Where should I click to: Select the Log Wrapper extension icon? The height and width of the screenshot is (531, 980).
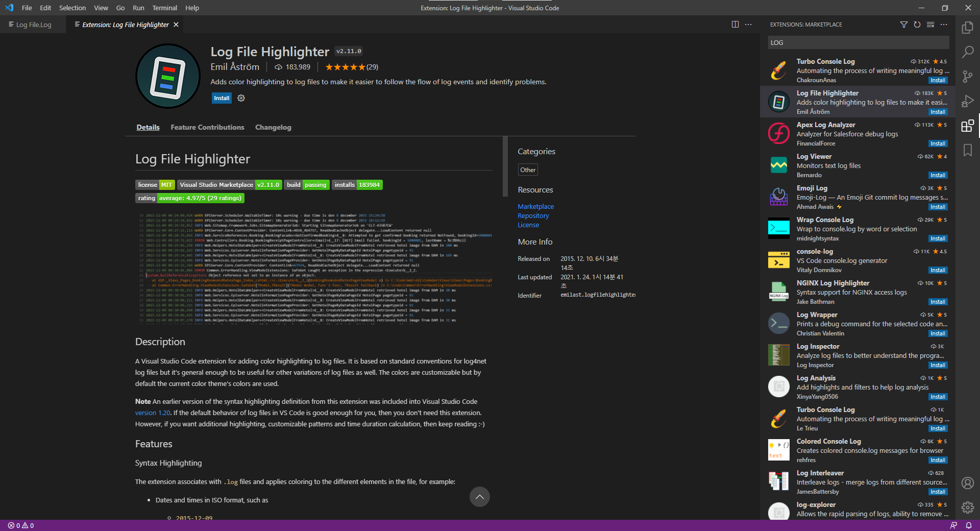coord(779,324)
